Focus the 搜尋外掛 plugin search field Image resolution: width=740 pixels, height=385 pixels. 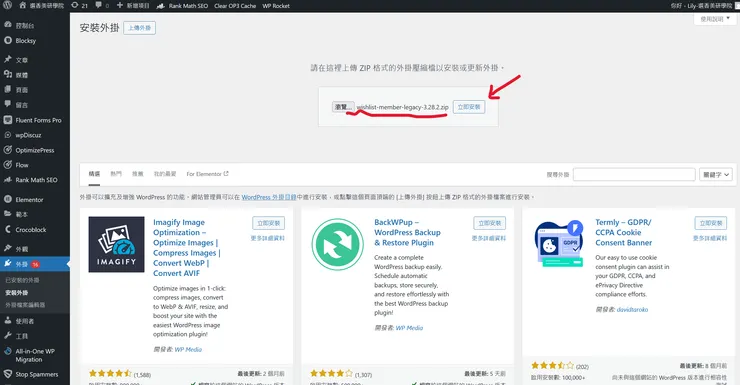(x=634, y=175)
